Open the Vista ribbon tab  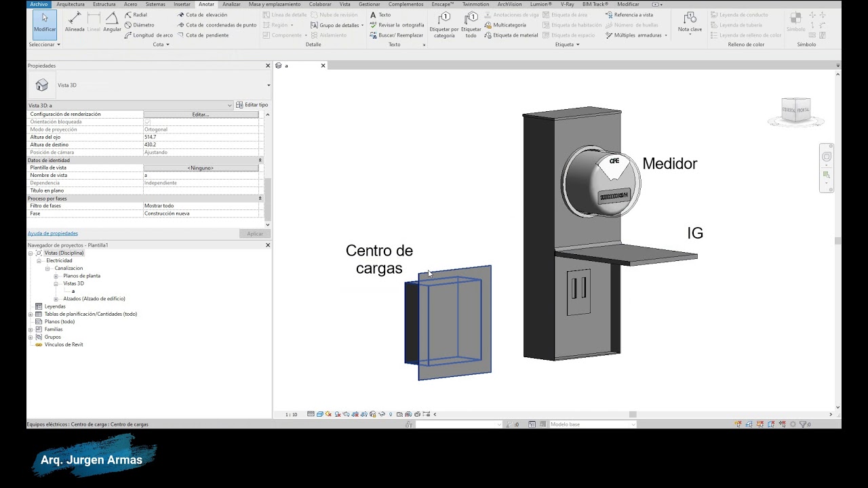point(345,4)
